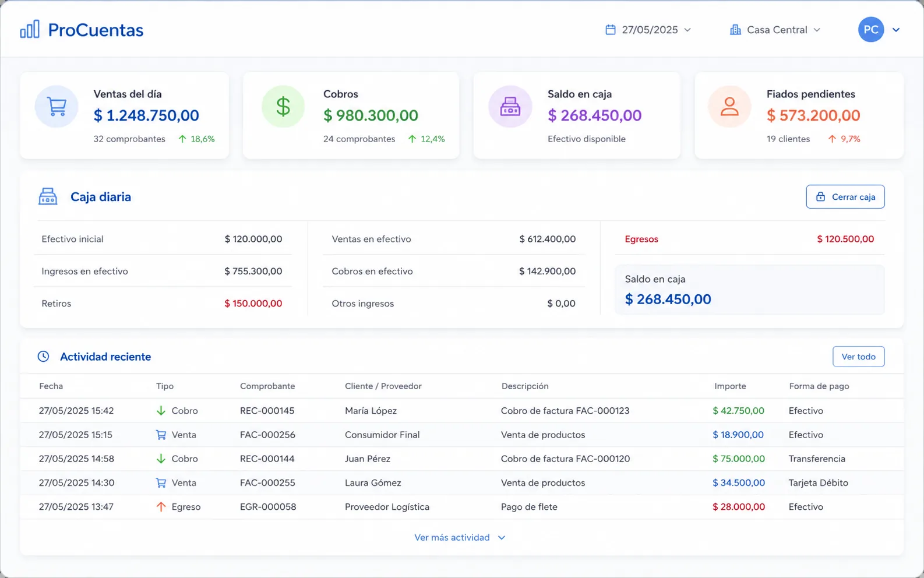
Task: Click the cash register icon beside Caja diaria
Action: pos(48,196)
